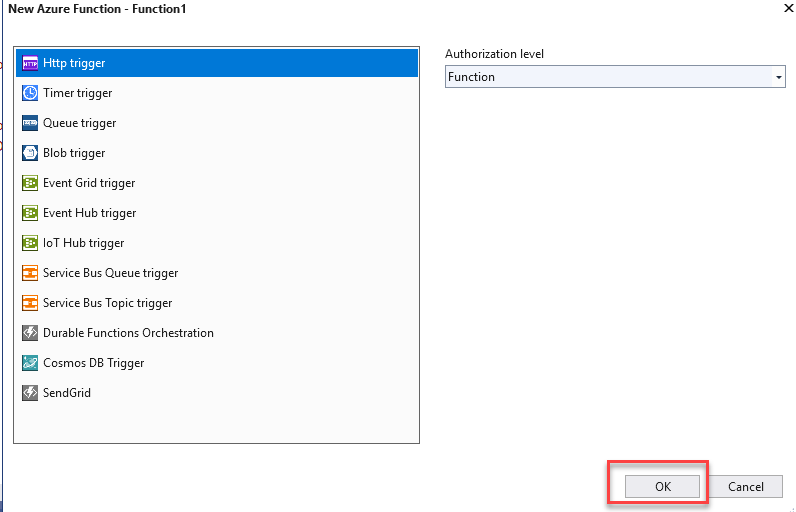Click the SendGrid icon
Screen dimensions: 796x512
(x=30, y=393)
